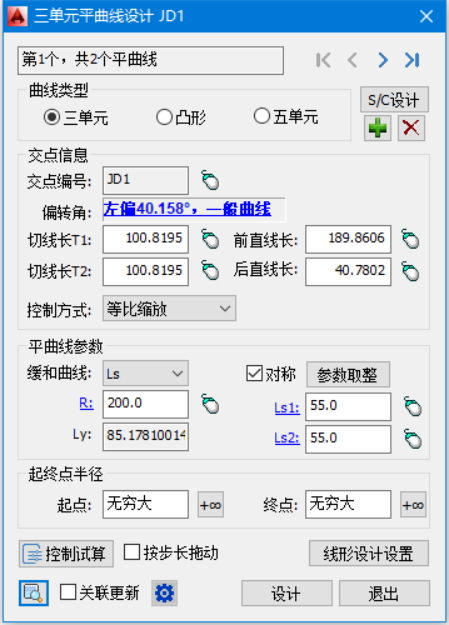Click the 设计 button

click(287, 593)
